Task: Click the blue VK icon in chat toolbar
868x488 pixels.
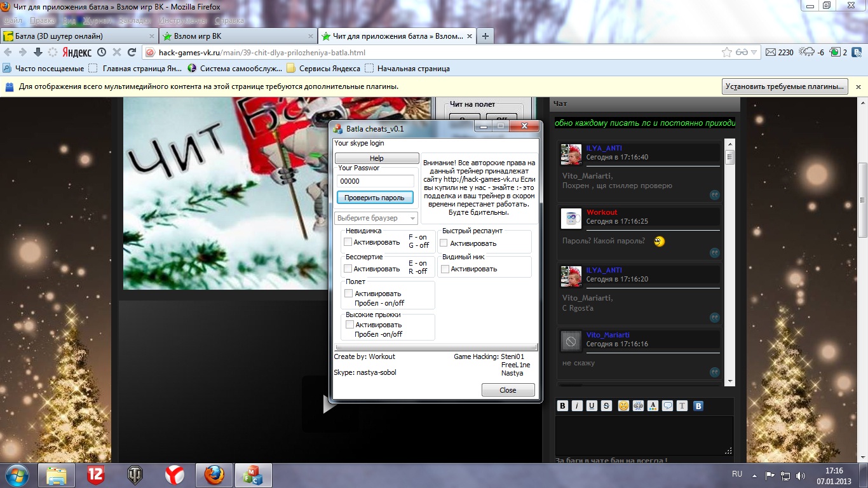Action: click(x=698, y=405)
